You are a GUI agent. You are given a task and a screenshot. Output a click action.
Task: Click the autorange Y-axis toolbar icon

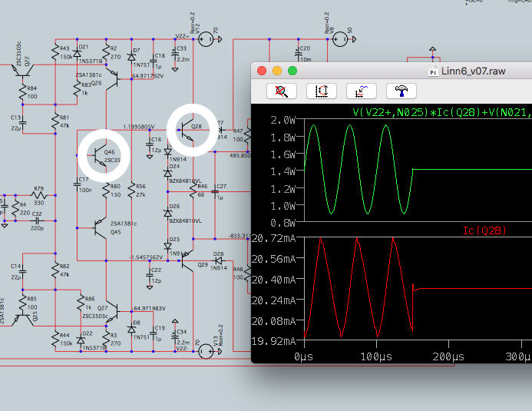click(322, 91)
